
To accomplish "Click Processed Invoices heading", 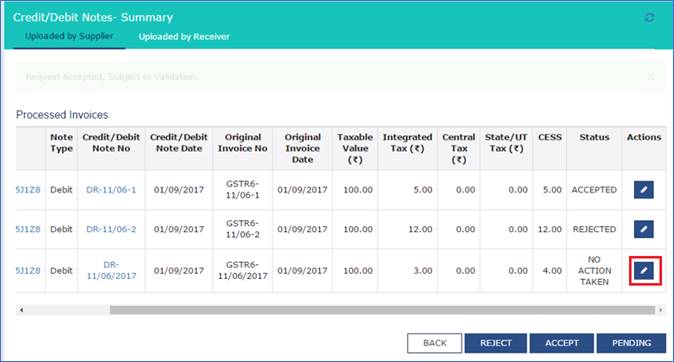I will coord(62,115).
